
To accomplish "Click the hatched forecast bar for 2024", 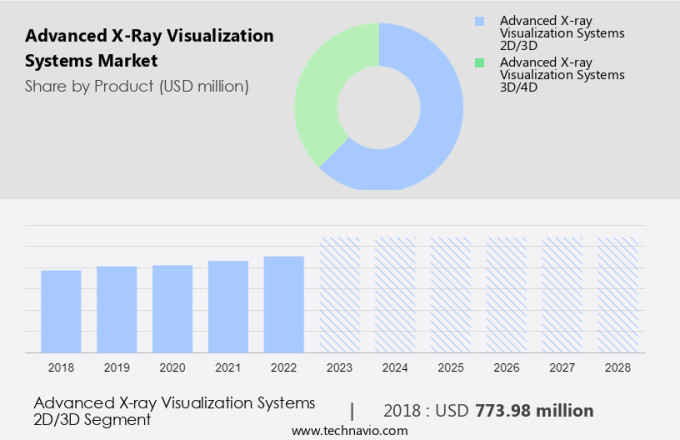I will click(395, 295).
